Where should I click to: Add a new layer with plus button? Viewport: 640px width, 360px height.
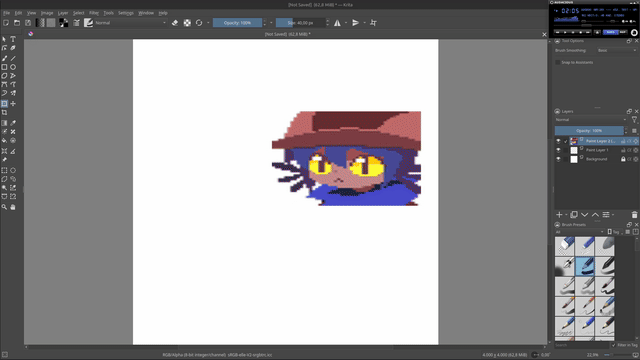click(559, 215)
